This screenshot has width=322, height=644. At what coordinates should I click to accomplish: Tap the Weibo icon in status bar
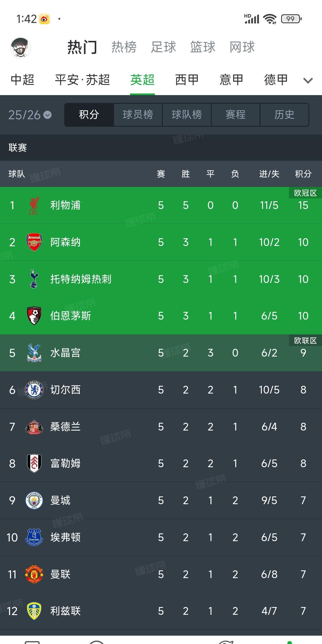[44, 19]
